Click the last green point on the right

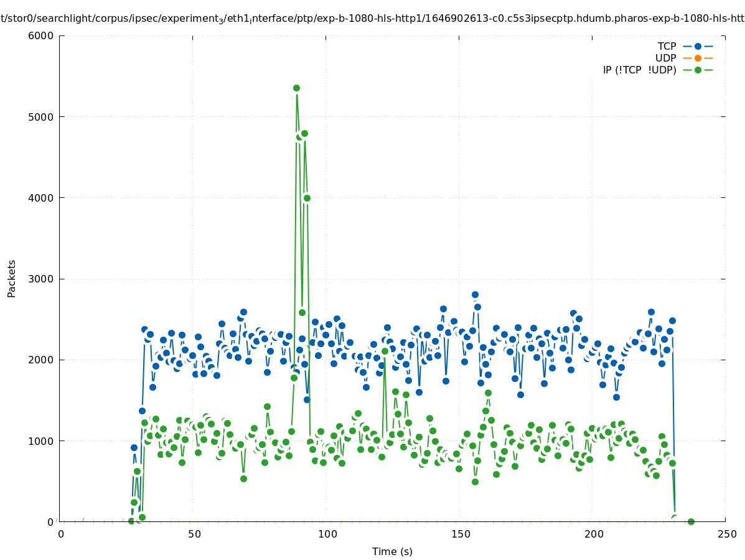pos(690,521)
